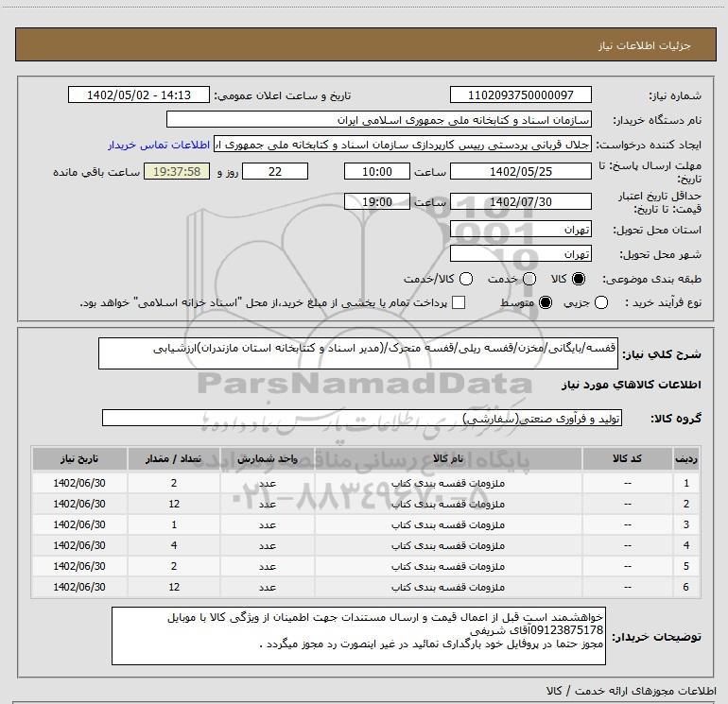Click date 1402/06/30 in row 6
728x704 pixels.
pos(79,587)
